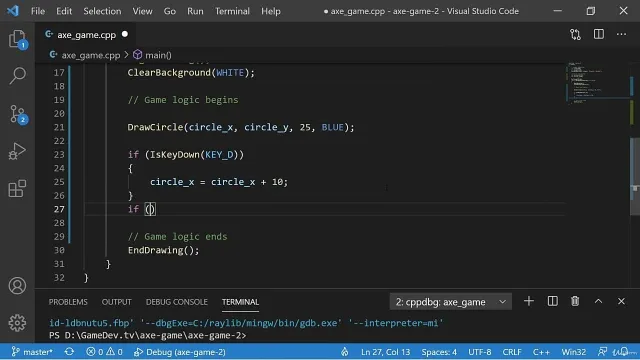Screen dimensions: 640x360
Task: Split the terminal panel
Action: (552, 301)
